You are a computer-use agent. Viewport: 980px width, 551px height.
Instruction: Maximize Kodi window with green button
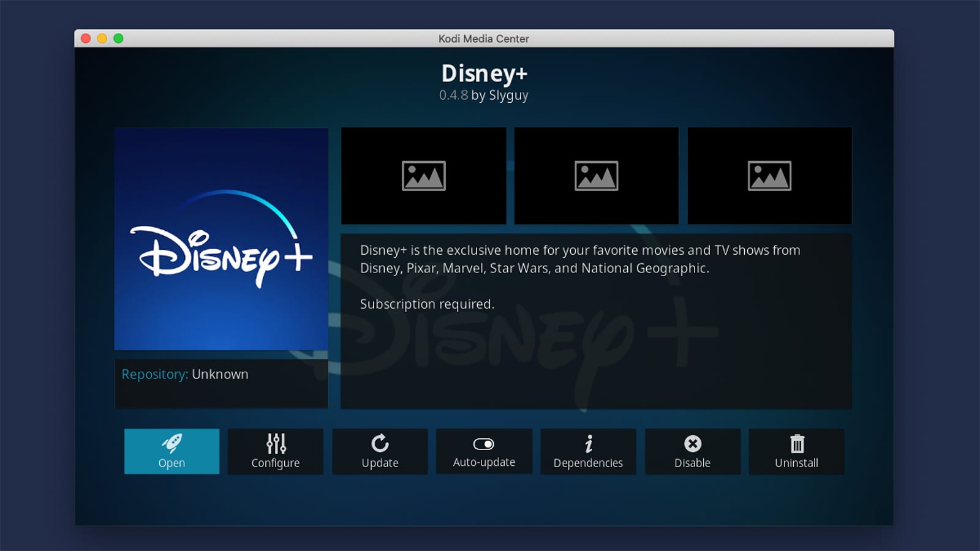tap(118, 39)
